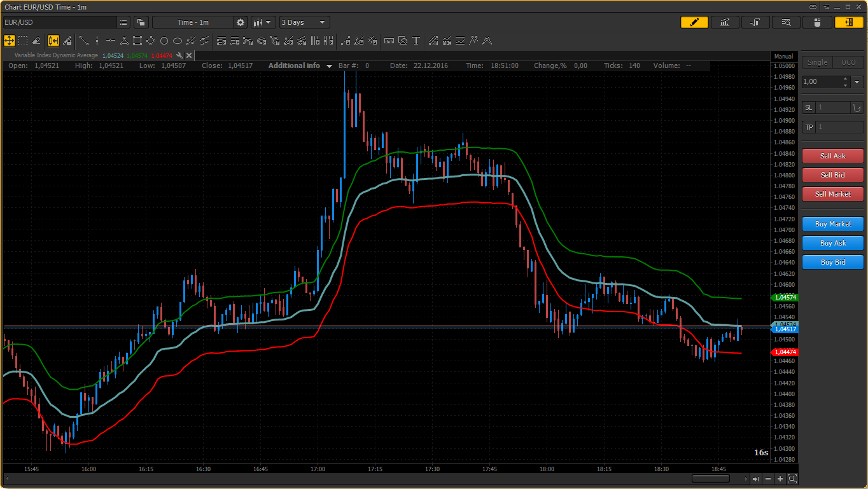The image size is (868, 489).
Task: Click the Manual price scale mode label
Action: [x=783, y=57]
